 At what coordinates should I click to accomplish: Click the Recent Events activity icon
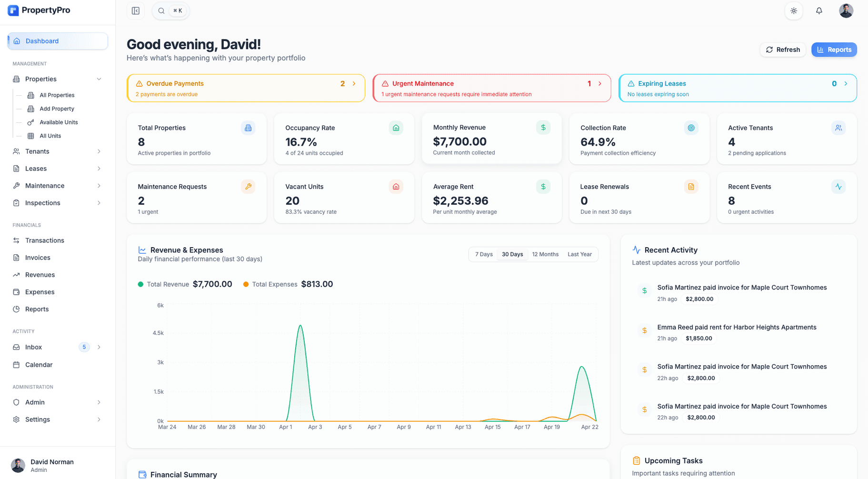pyautogui.click(x=838, y=187)
